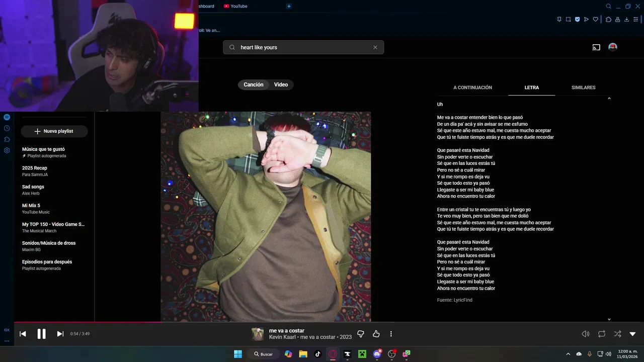
Task: Skip to the next track
Action: (60, 334)
